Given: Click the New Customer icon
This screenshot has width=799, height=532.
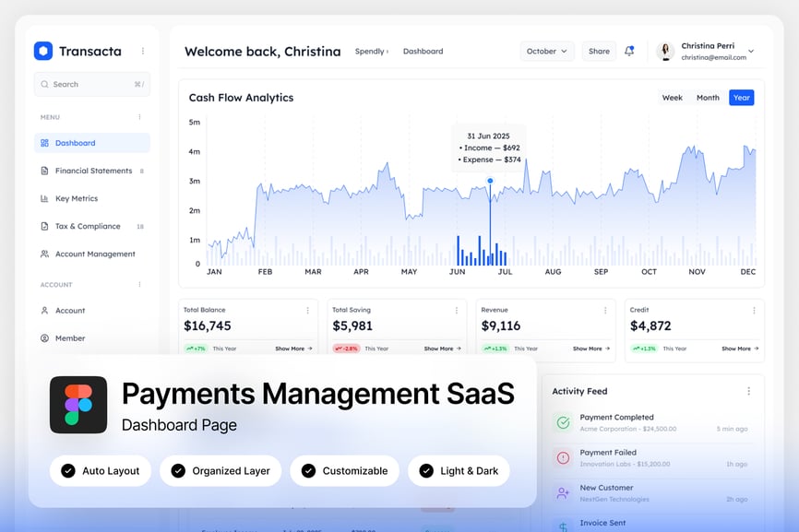Looking at the screenshot, I should click(x=562, y=493).
